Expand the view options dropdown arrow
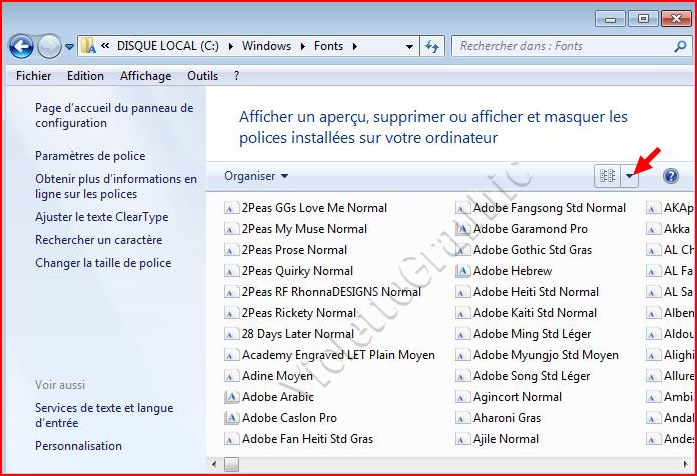 [x=630, y=176]
